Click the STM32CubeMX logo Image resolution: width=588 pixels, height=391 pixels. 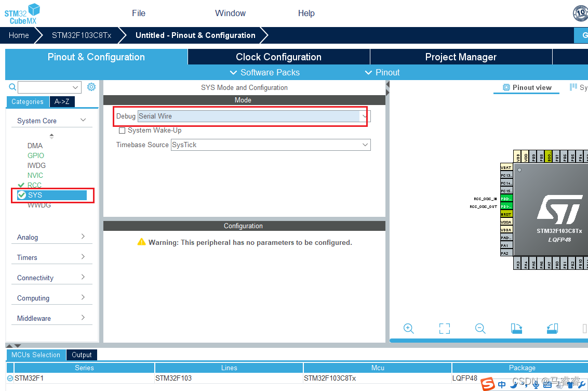click(22, 14)
